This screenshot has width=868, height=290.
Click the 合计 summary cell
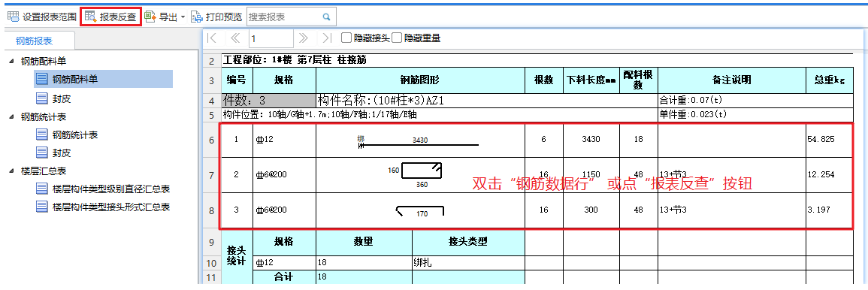coord(285,276)
